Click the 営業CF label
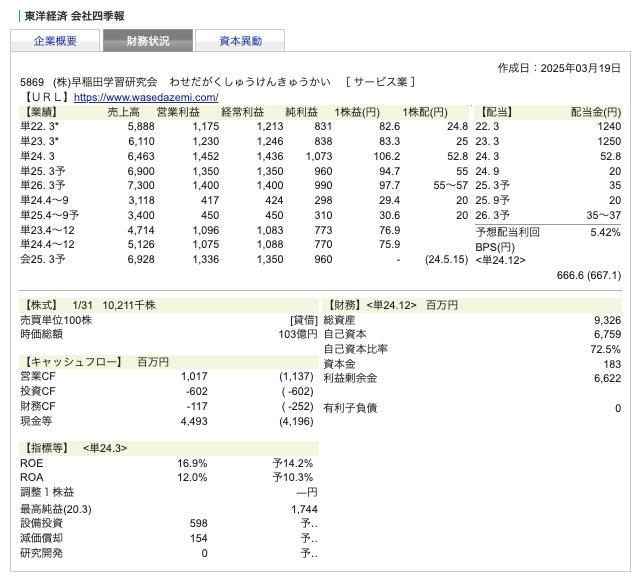The image size is (638, 579). coord(38,376)
